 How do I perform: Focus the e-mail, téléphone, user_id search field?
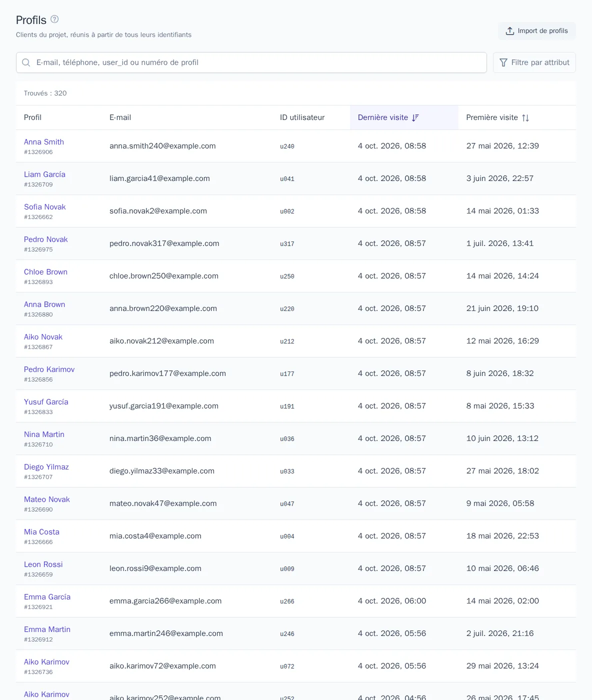tap(251, 62)
